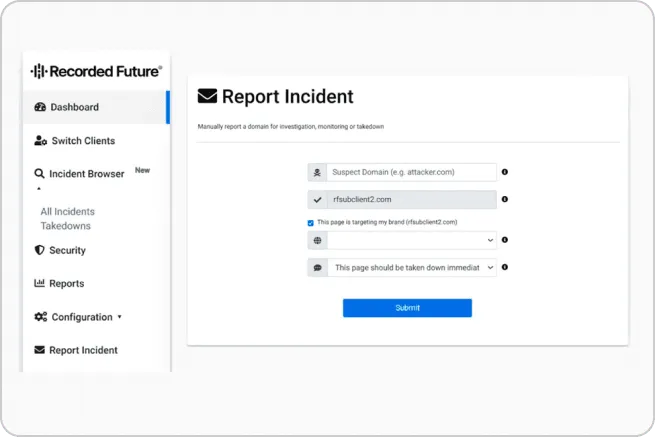Click the checkmark icon beside rfsubclient2.com
The height and width of the screenshot is (437, 655).
(x=317, y=200)
